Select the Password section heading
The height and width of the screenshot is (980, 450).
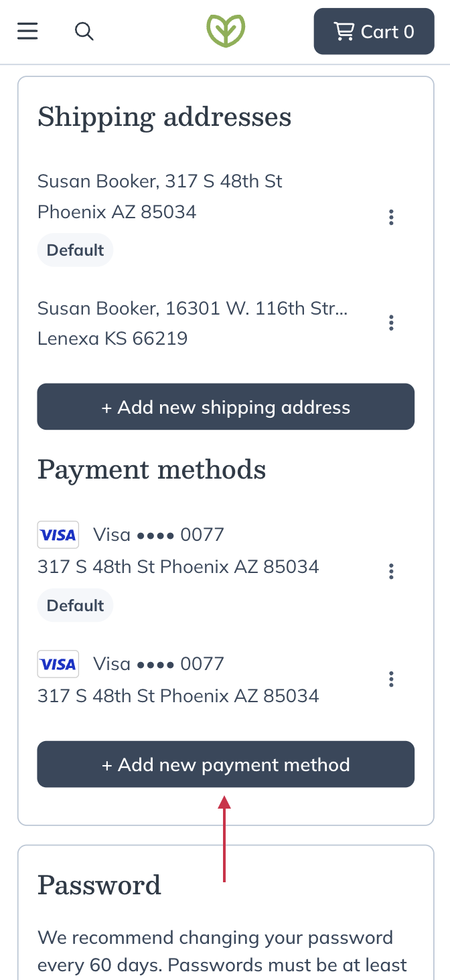pyautogui.click(x=99, y=885)
